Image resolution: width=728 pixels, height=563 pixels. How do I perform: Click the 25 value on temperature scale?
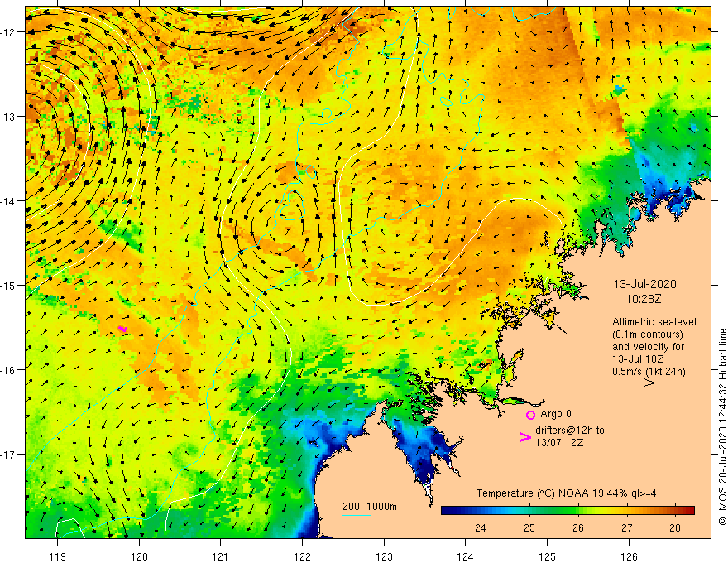pyautogui.click(x=529, y=528)
